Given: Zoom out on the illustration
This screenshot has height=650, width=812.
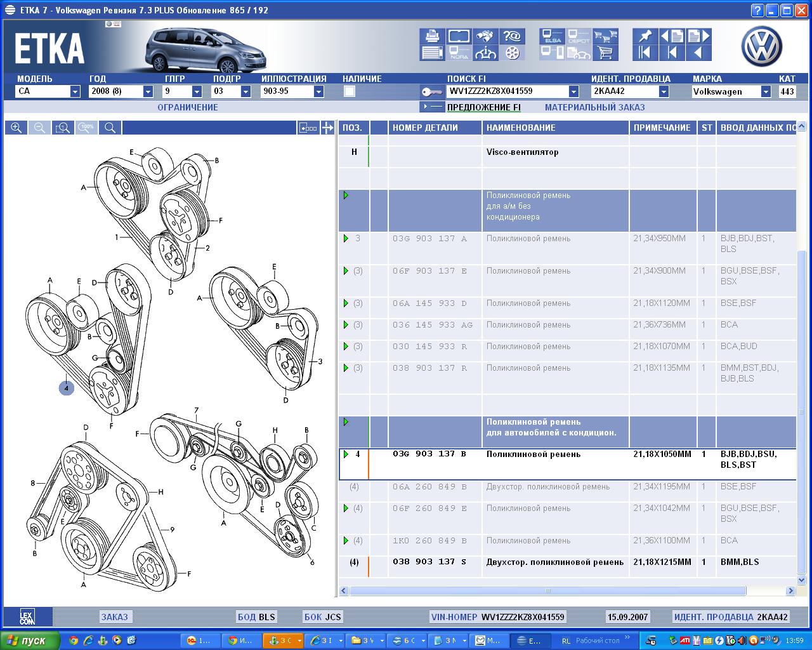Looking at the screenshot, I should point(39,128).
